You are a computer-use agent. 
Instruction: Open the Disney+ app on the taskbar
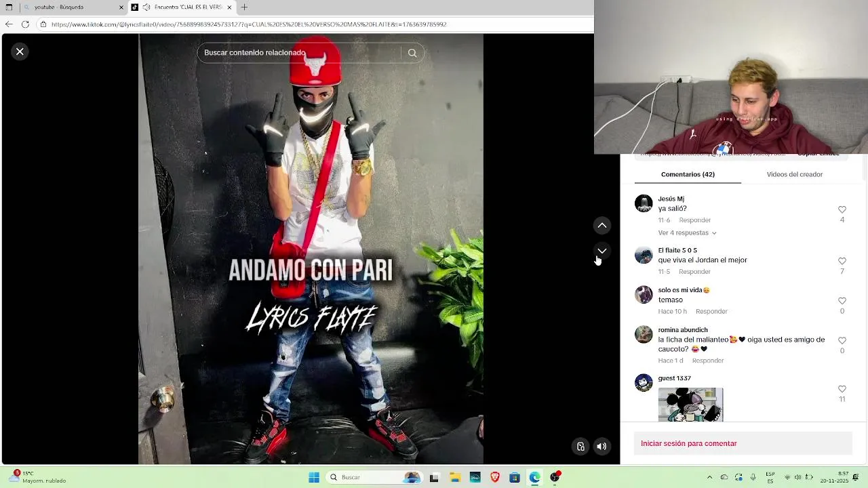tap(475, 477)
